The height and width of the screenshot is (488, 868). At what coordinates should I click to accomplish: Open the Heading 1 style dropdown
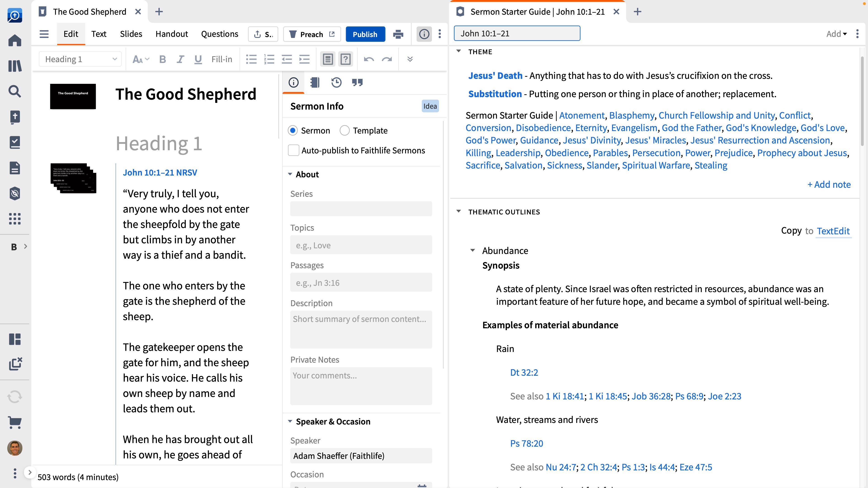[x=80, y=59]
